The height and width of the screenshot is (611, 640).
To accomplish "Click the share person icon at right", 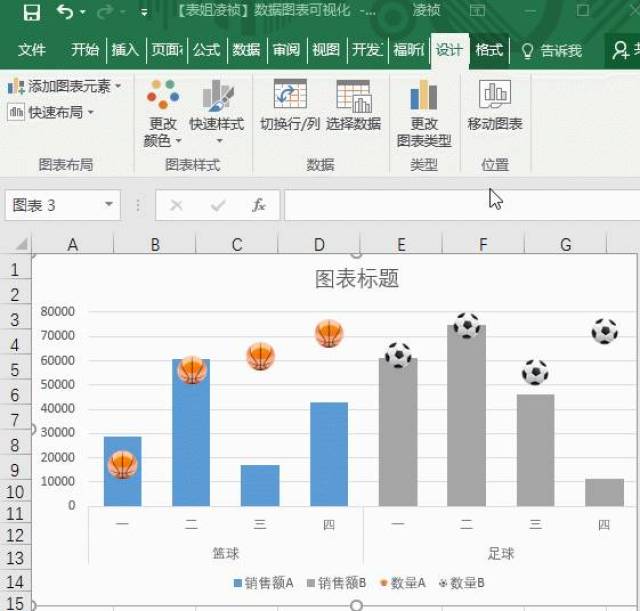I will (x=621, y=51).
